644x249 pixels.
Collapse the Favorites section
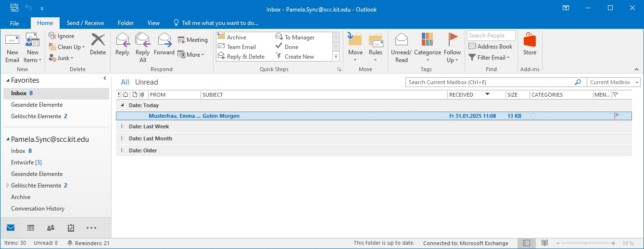[8, 80]
